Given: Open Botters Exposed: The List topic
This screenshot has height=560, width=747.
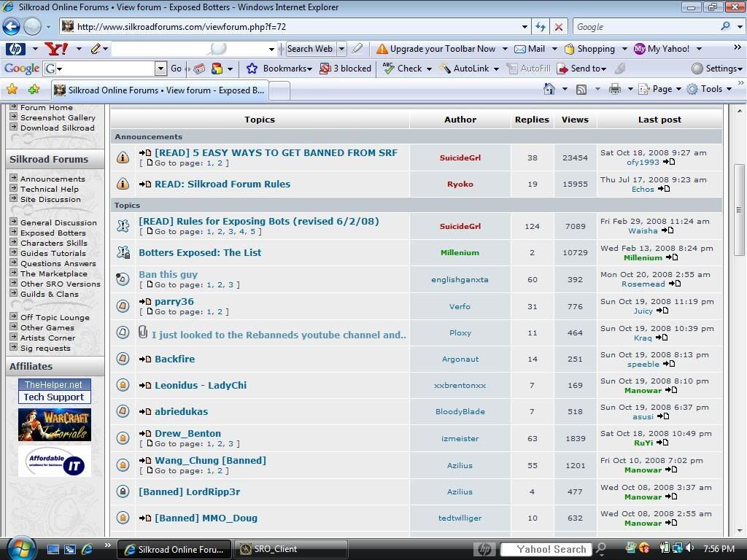Looking at the screenshot, I should pos(200,252).
